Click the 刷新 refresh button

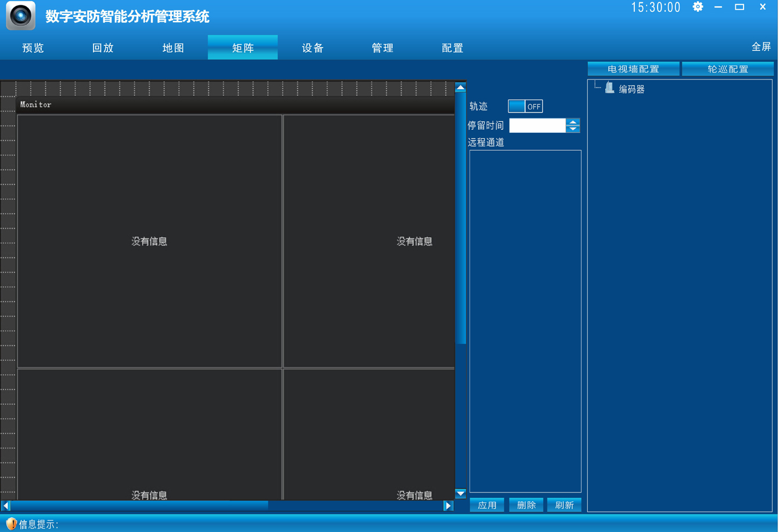[x=564, y=505]
